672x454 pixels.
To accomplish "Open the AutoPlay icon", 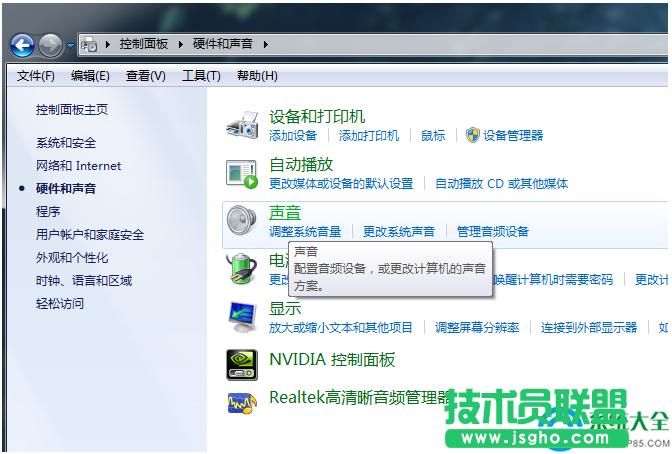I will pyautogui.click(x=242, y=173).
